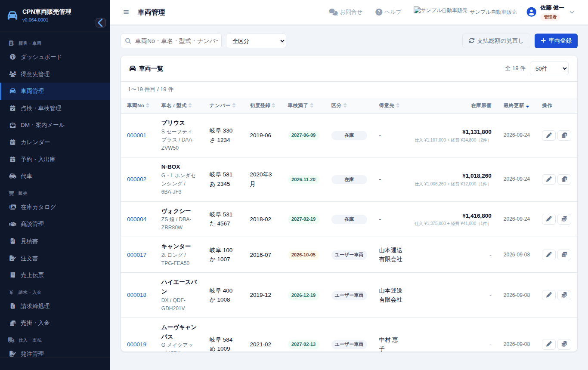Sort the table by 最終更新 column
The image size is (588, 370).
tap(516, 105)
